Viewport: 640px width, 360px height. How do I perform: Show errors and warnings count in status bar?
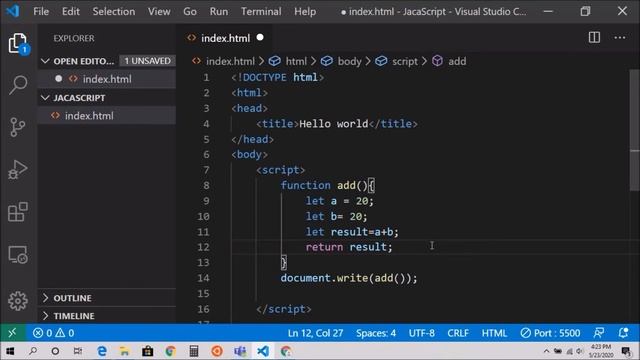pyautogui.click(x=53, y=333)
